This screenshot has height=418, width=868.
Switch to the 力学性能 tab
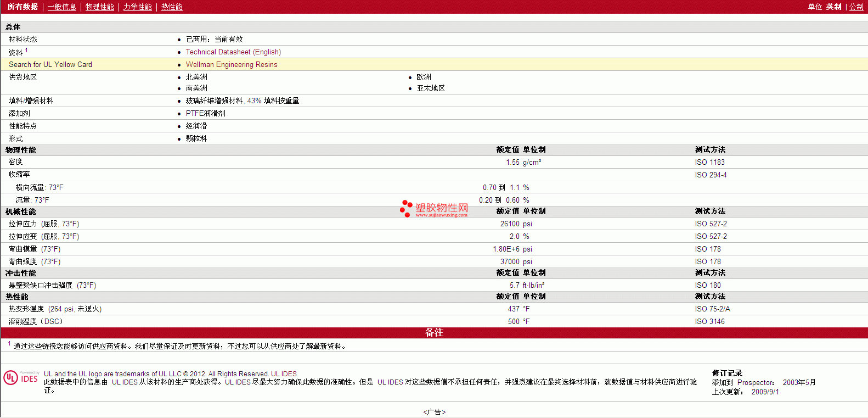pyautogui.click(x=137, y=7)
